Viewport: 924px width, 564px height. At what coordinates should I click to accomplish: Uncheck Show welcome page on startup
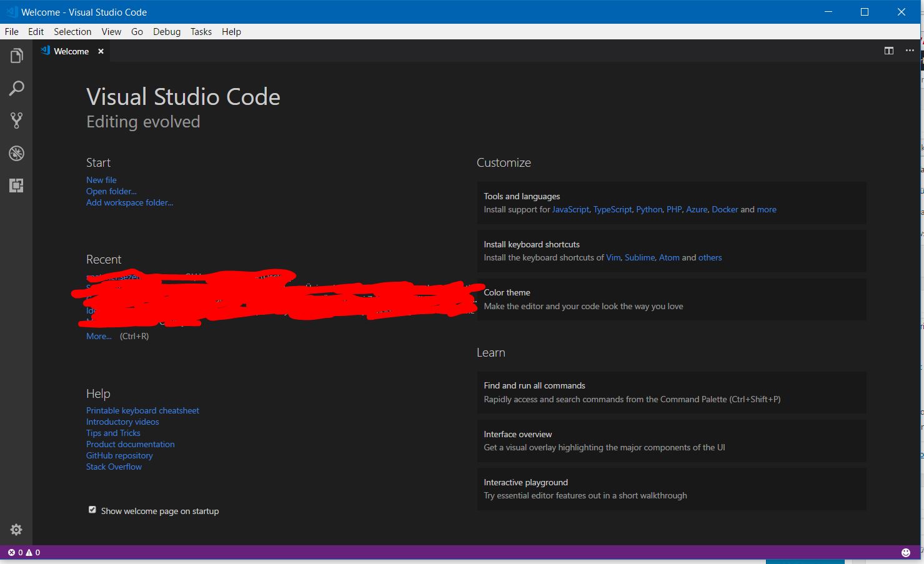[x=92, y=510]
